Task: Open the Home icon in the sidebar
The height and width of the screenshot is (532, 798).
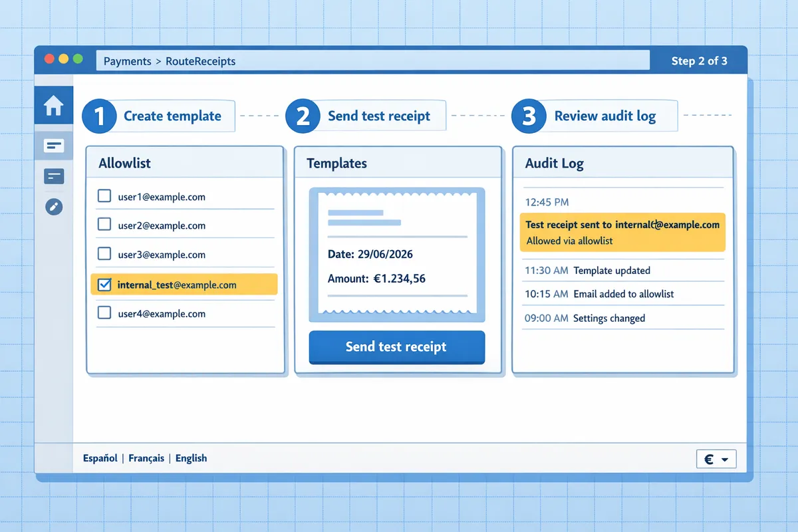Action: coord(53,106)
